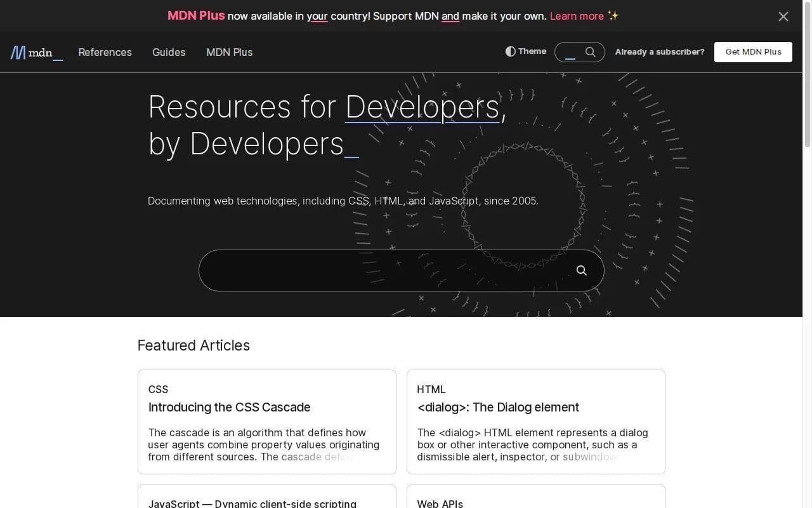
Task: Click the half-circle Theme icon
Action: (x=510, y=51)
